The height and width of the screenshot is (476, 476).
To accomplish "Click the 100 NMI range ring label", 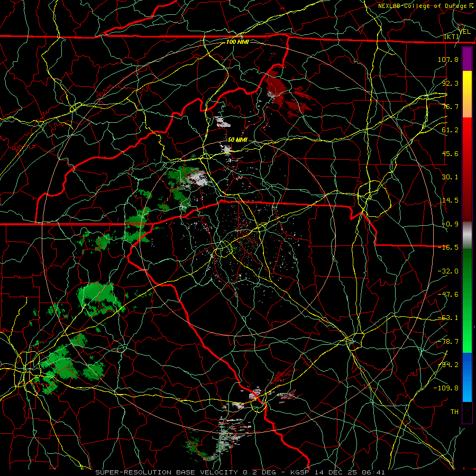I will [x=237, y=42].
